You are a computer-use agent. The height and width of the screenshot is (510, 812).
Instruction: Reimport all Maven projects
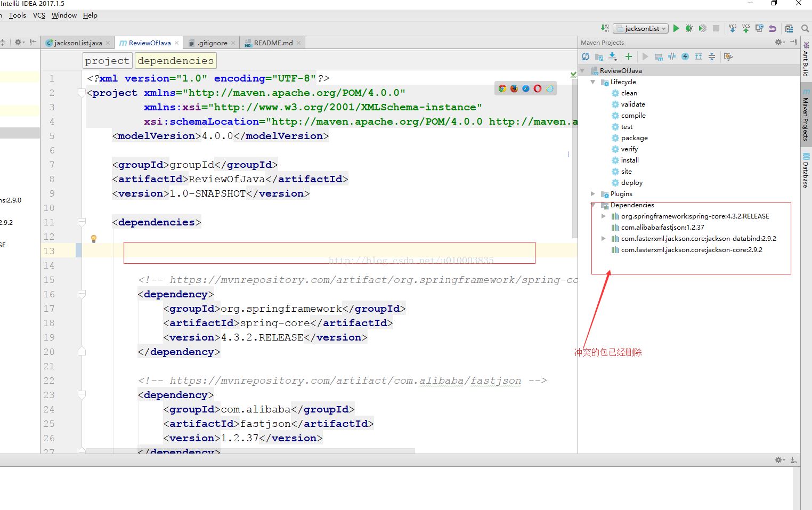click(586, 56)
